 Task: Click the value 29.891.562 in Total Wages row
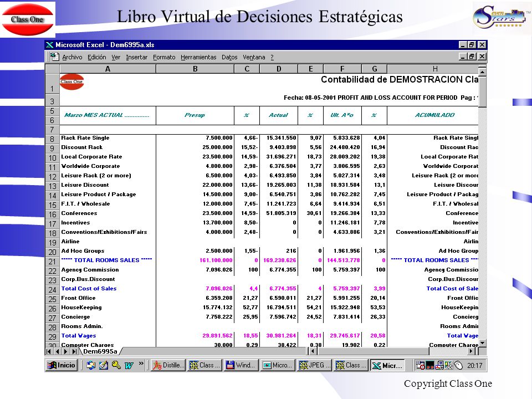(217, 336)
